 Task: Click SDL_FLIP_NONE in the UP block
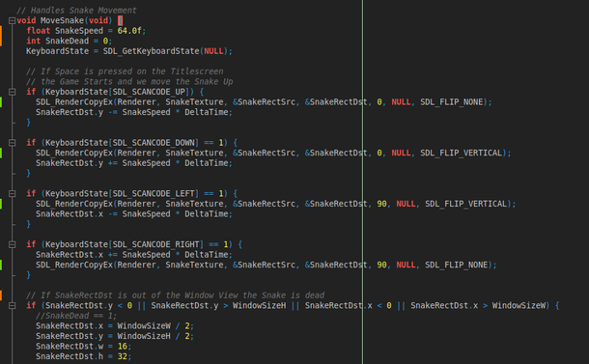(452, 101)
